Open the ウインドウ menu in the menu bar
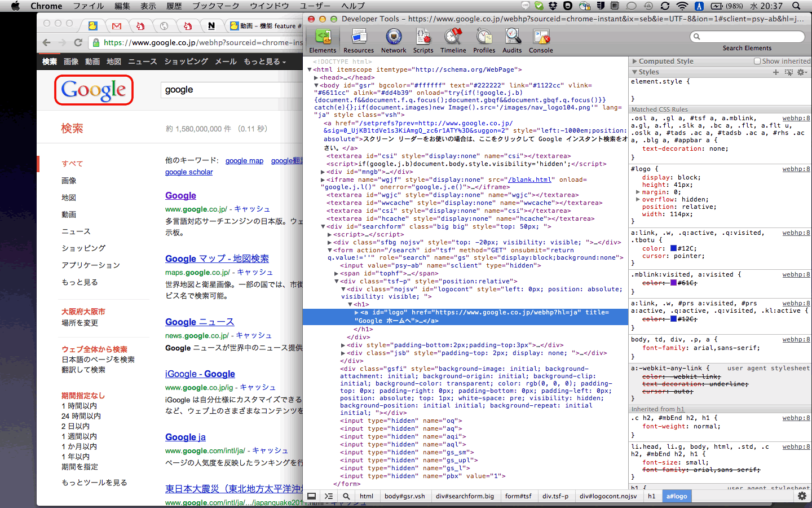812x508 pixels. tap(270, 6)
